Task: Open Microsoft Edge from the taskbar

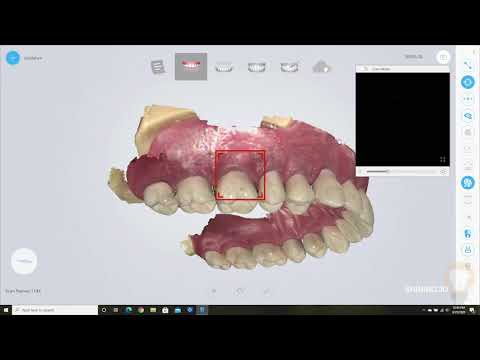Action: tap(128, 310)
